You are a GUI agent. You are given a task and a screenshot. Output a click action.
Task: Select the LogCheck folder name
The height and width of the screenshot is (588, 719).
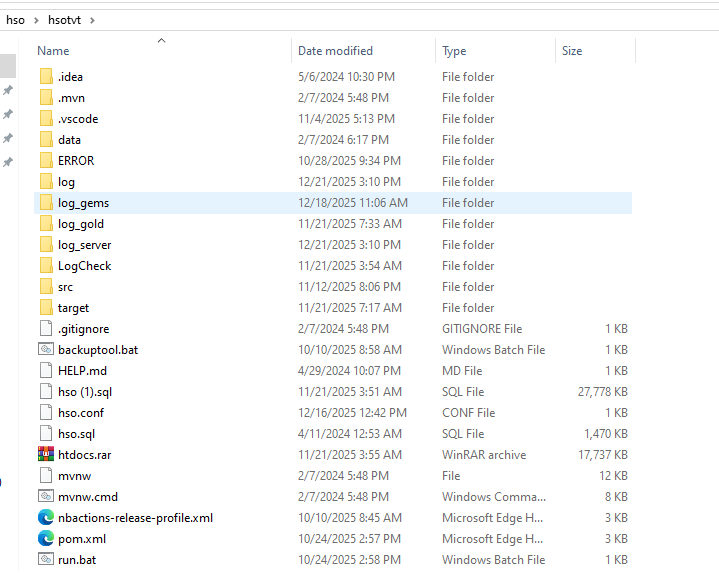[84, 266]
